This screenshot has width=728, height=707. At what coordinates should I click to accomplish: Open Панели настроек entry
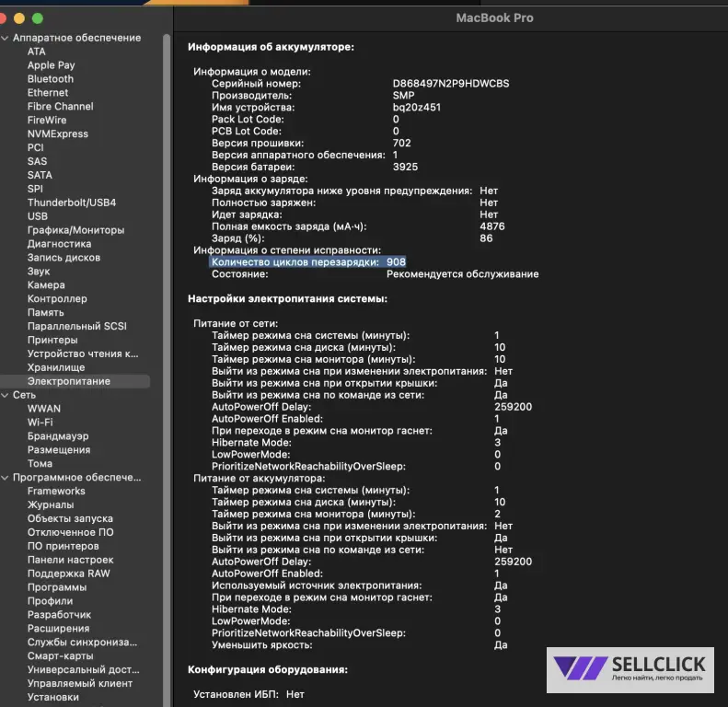point(71,560)
